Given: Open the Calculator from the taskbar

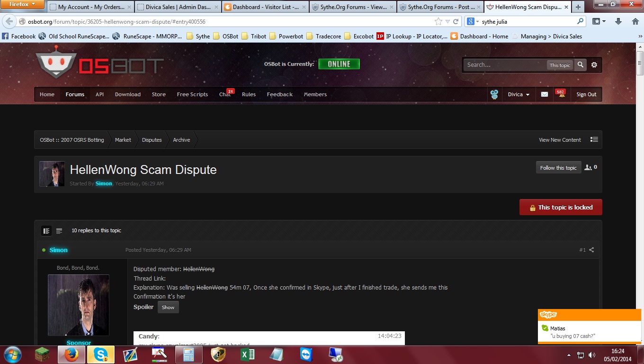Looking at the screenshot, I should pyautogui.click(x=188, y=354).
